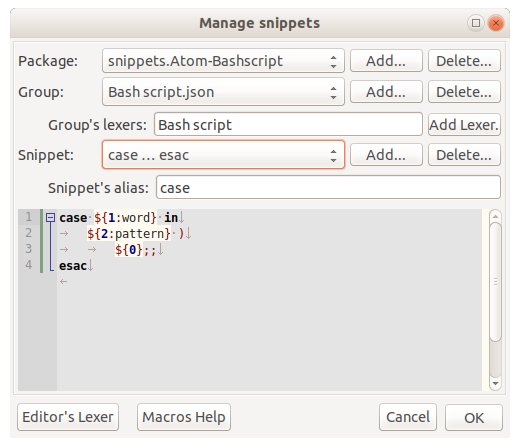This screenshot has height=448, width=520.
Task: Maximize the Manage snippets window
Action: coord(476,23)
